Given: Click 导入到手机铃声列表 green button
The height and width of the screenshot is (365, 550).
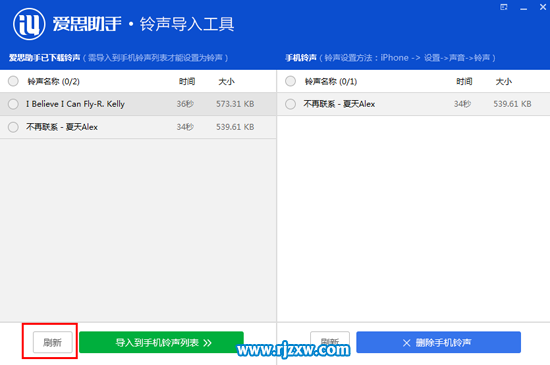Looking at the screenshot, I should 161,342.
